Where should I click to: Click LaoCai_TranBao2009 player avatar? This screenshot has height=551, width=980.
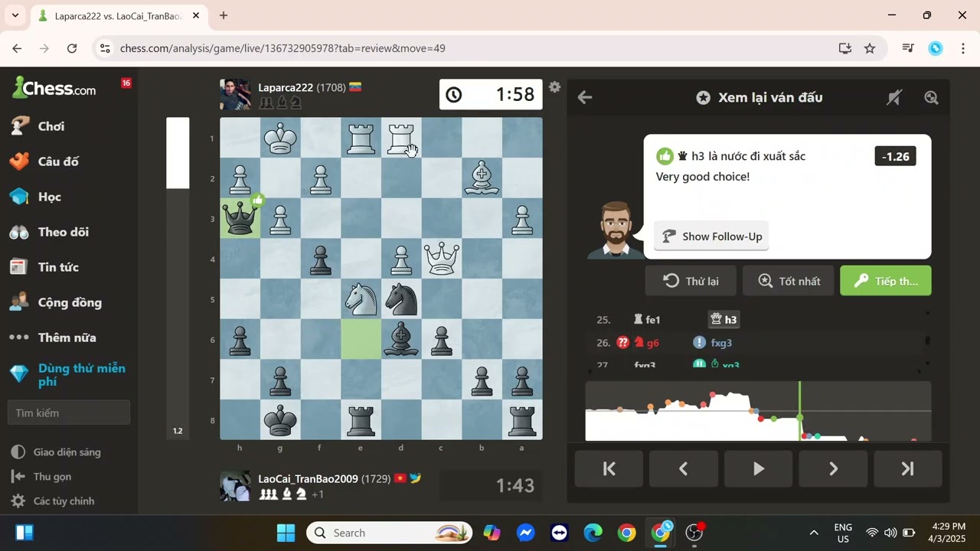pyautogui.click(x=235, y=486)
